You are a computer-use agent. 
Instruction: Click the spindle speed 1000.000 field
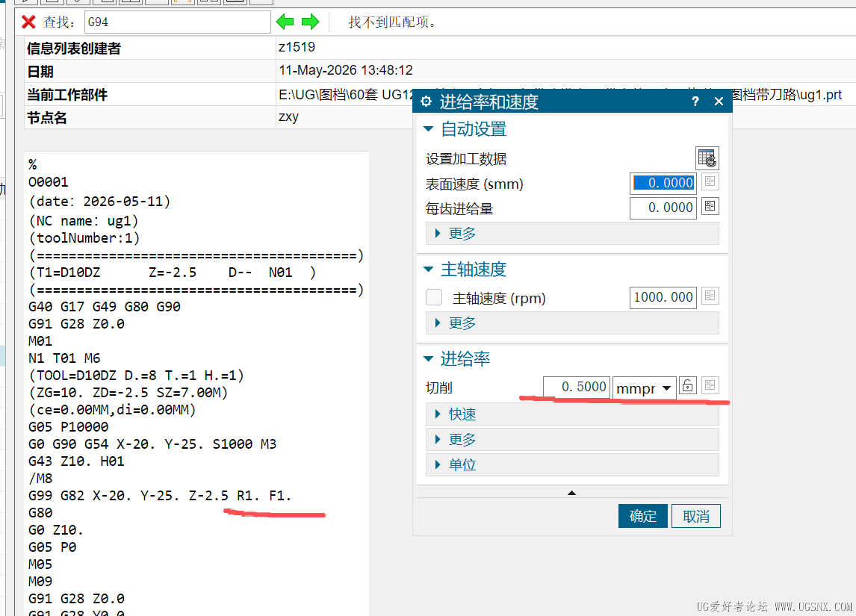click(663, 297)
